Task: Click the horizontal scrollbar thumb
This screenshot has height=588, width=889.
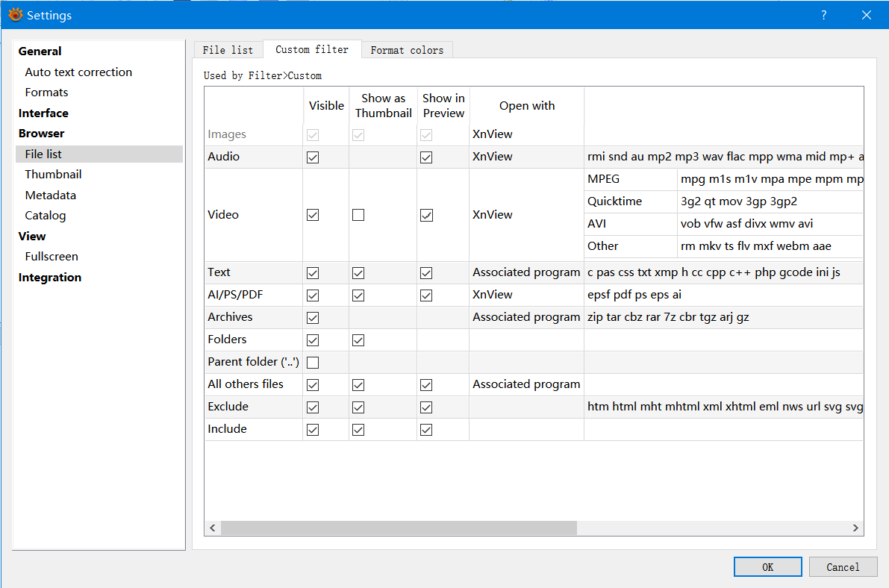Action: point(399,528)
